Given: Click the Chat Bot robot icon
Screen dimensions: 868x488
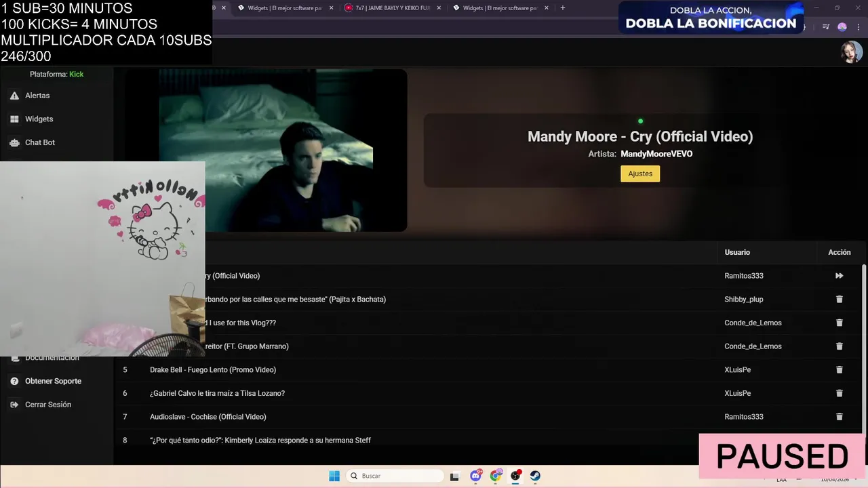Looking at the screenshot, I should [14, 142].
